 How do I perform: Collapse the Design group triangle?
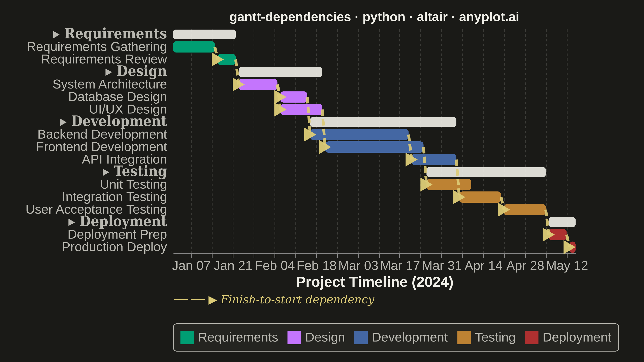coord(108,72)
